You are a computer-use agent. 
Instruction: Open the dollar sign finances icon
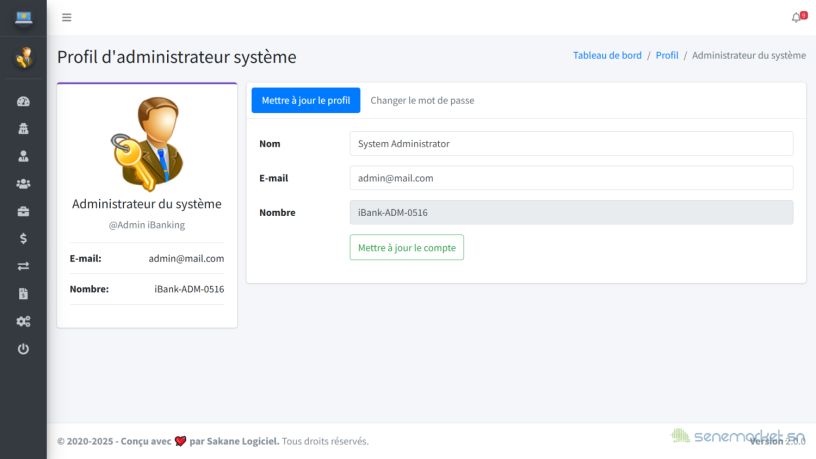click(23, 239)
